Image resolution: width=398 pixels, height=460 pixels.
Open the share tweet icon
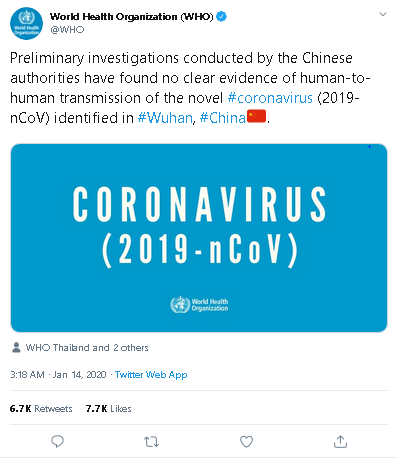pos(340,442)
